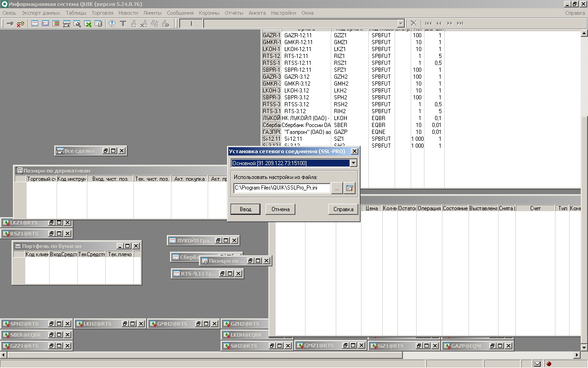Open the Настройки menu
This screenshot has height=368, width=588.
[283, 13]
